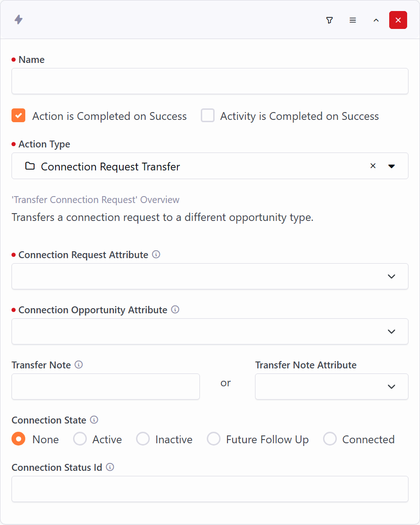This screenshot has height=525, width=420.
Task: Show Connection Opportunity Attribute info tooltip
Action: [175, 310]
